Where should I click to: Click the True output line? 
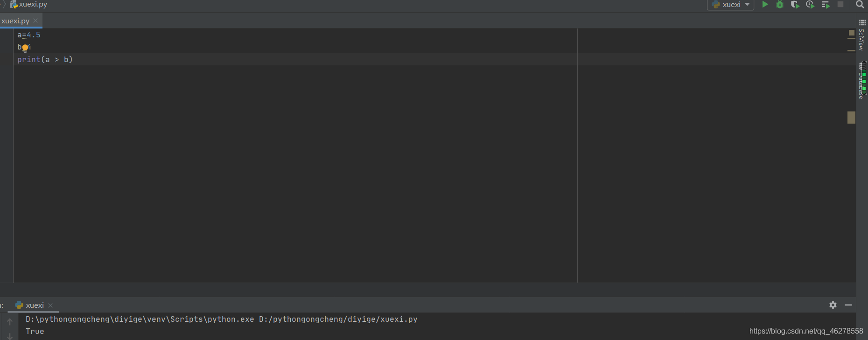[35, 332]
